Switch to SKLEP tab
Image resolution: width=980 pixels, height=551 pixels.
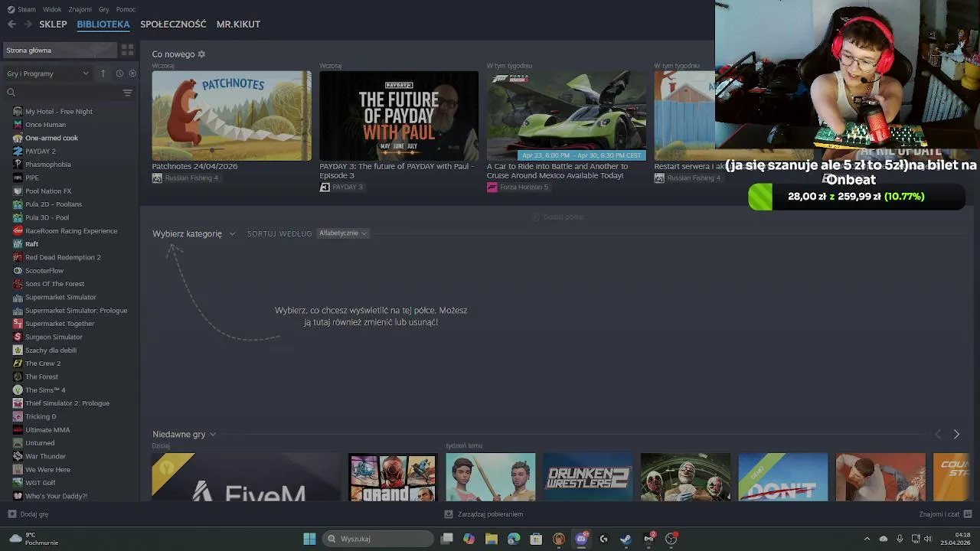coord(53,24)
